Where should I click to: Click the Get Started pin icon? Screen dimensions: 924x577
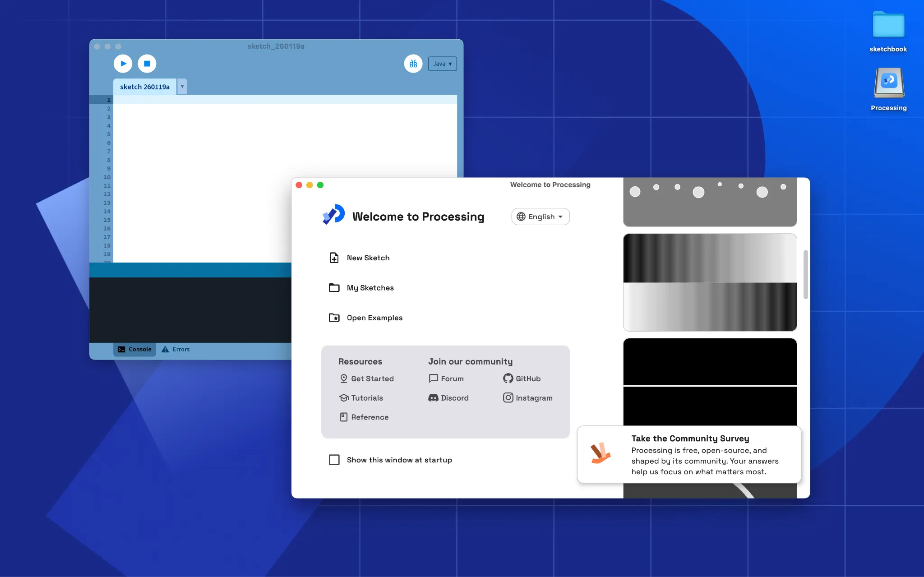point(344,379)
